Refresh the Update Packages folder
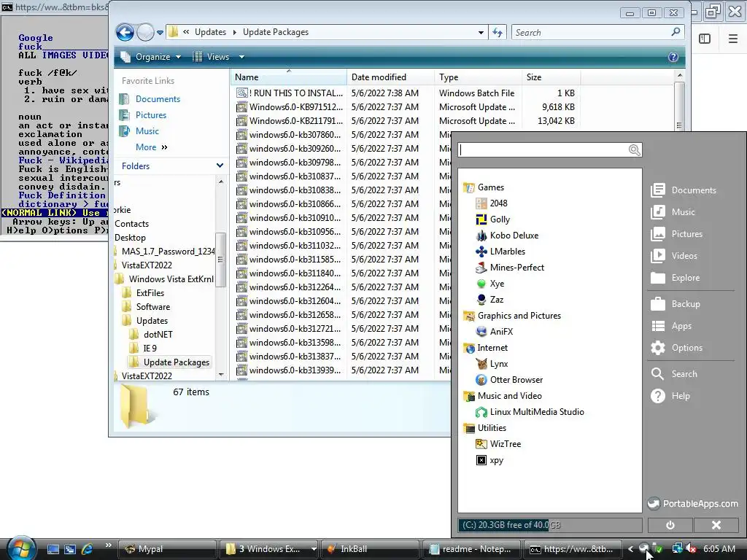747x560 pixels. click(498, 32)
